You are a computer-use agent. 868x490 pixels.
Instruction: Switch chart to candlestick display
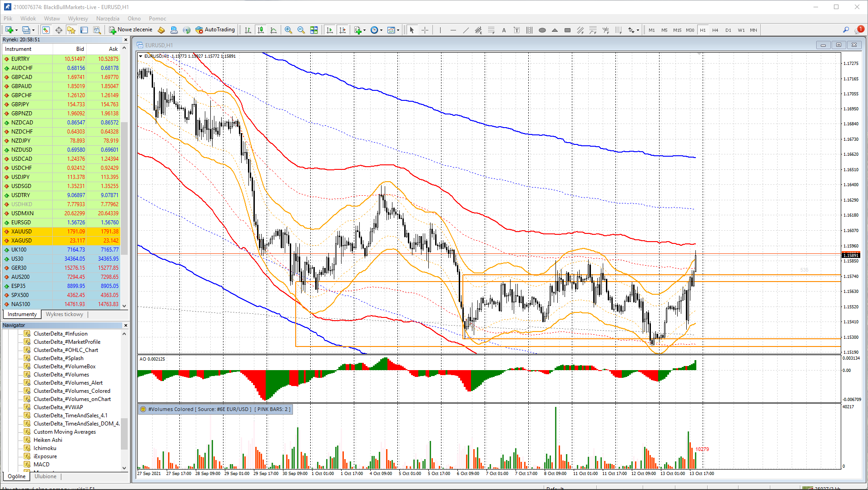pyautogui.click(x=261, y=30)
